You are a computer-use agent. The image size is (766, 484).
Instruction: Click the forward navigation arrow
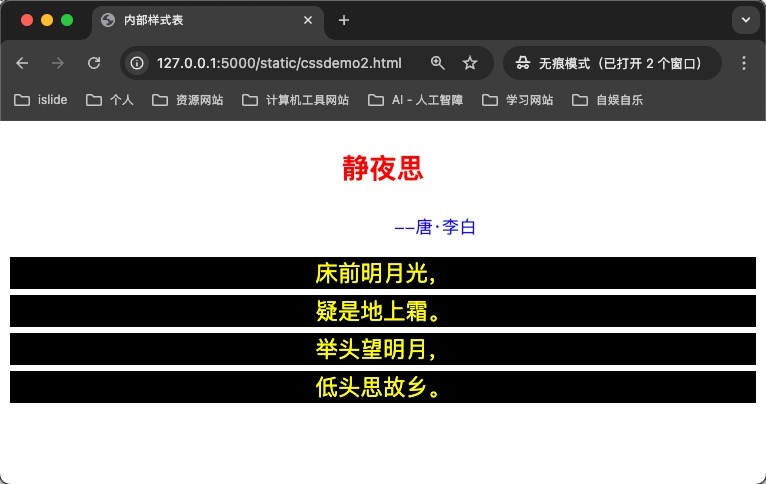pos(58,63)
